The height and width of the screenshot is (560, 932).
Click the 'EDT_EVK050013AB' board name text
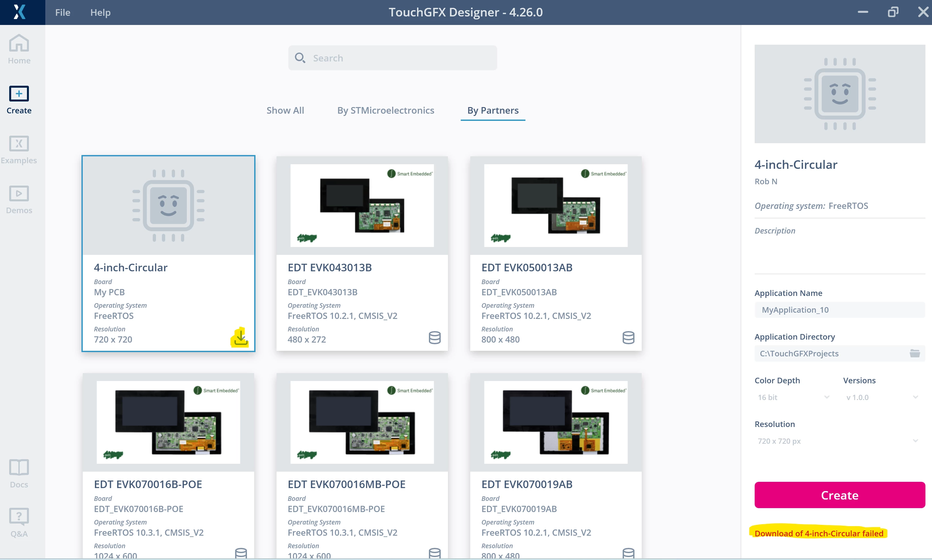click(519, 292)
